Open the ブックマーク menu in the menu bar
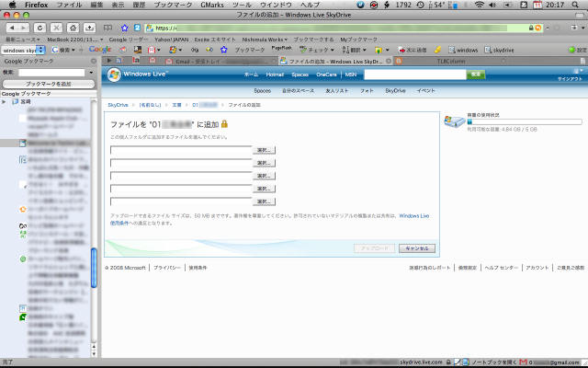Viewport: 588px width, 368px height. [173, 5]
